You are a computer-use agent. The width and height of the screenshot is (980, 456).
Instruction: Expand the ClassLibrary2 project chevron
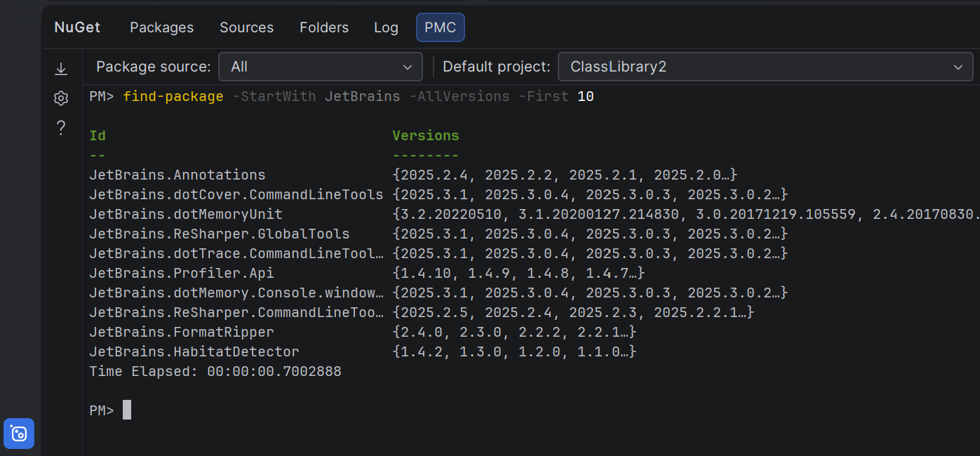pos(958,67)
